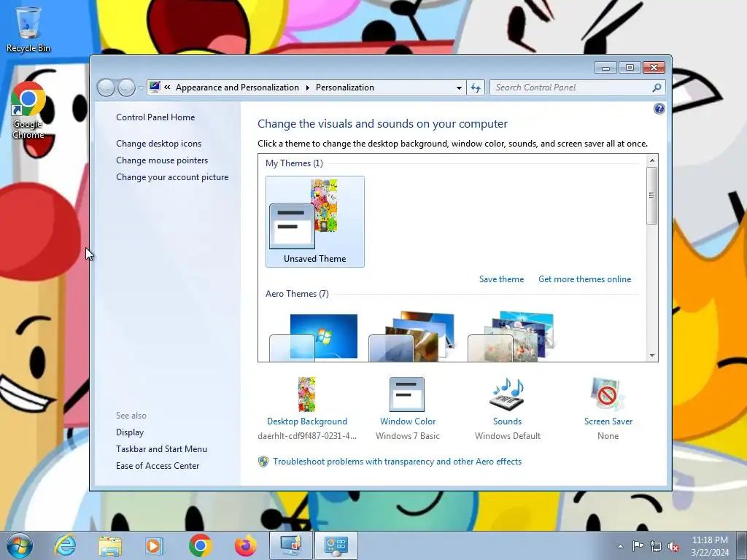
Task: Select Appearance and Personalization breadcrumb
Action: coord(237,87)
